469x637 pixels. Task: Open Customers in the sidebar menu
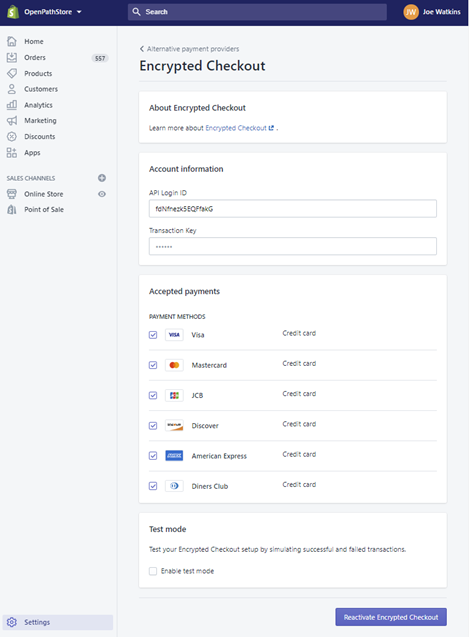tap(41, 89)
